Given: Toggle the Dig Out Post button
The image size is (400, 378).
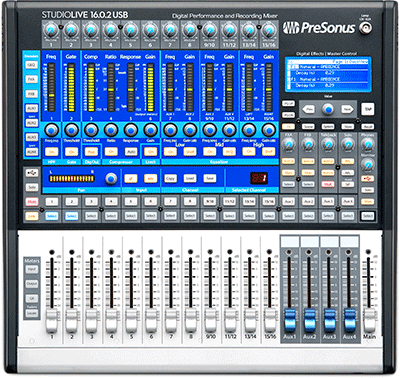Looking at the screenshot, I should click(91, 152).
